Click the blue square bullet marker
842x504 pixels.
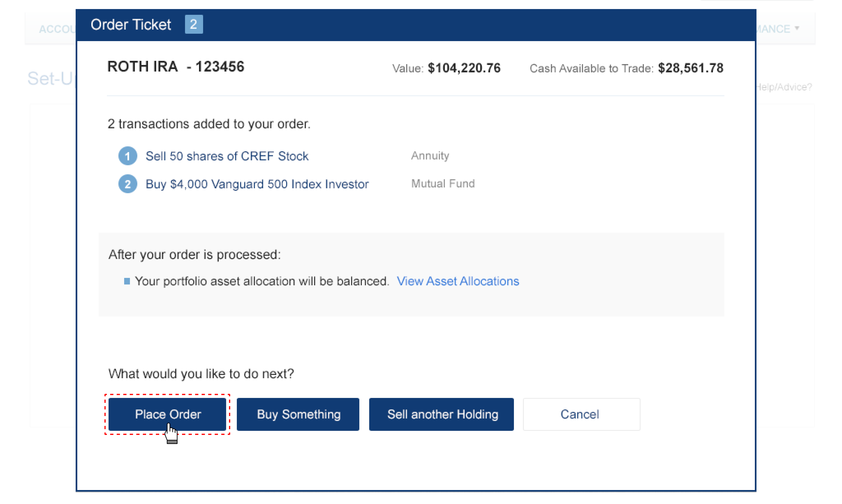click(127, 281)
